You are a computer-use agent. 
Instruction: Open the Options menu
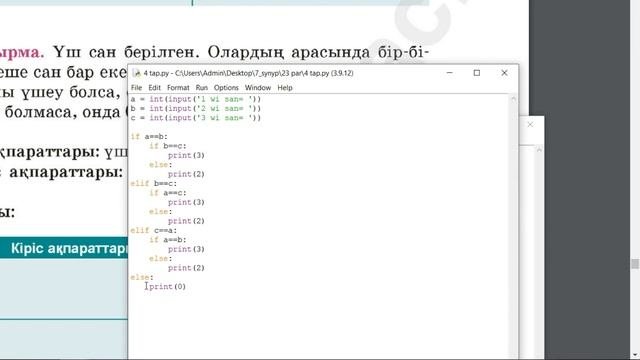pos(226,88)
